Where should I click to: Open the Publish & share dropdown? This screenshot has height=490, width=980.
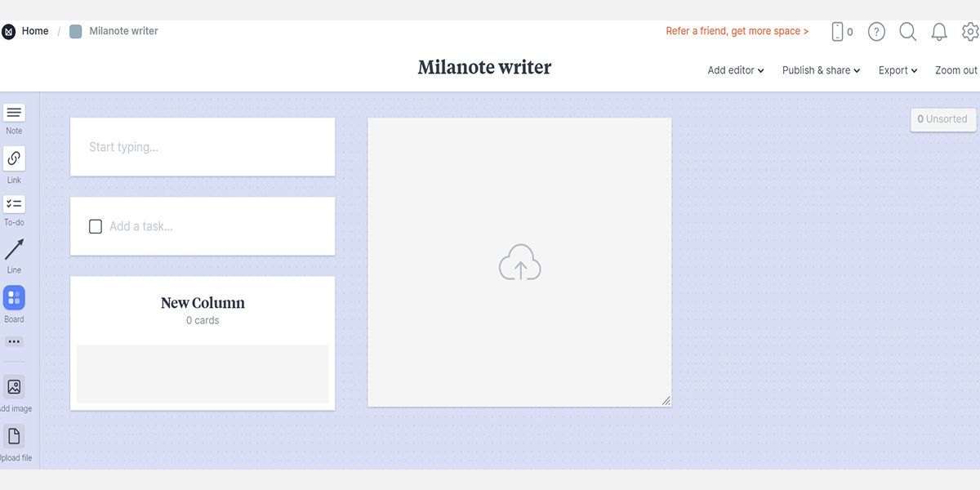click(x=821, y=70)
